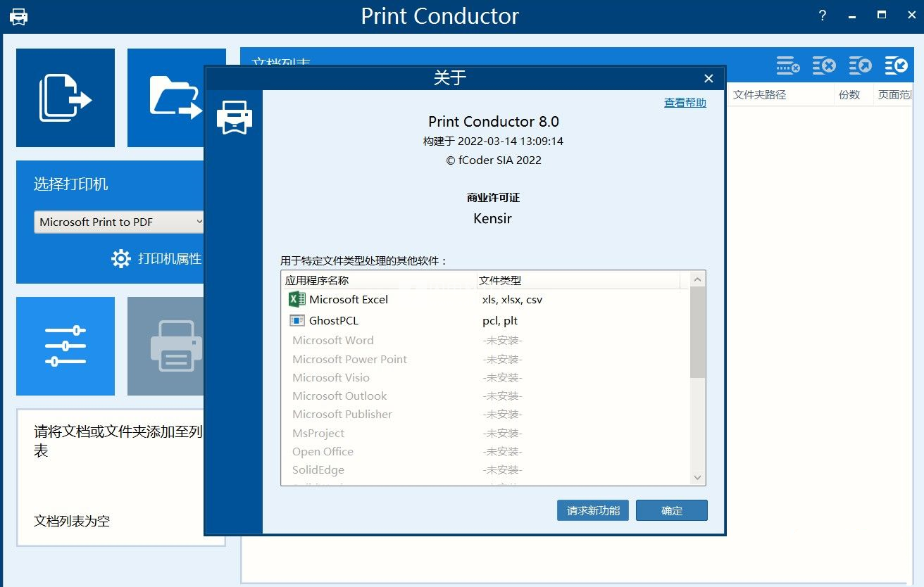Click the 'xls, xlsx, csv' file types cell
This screenshot has height=587, width=924.
coord(512,299)
